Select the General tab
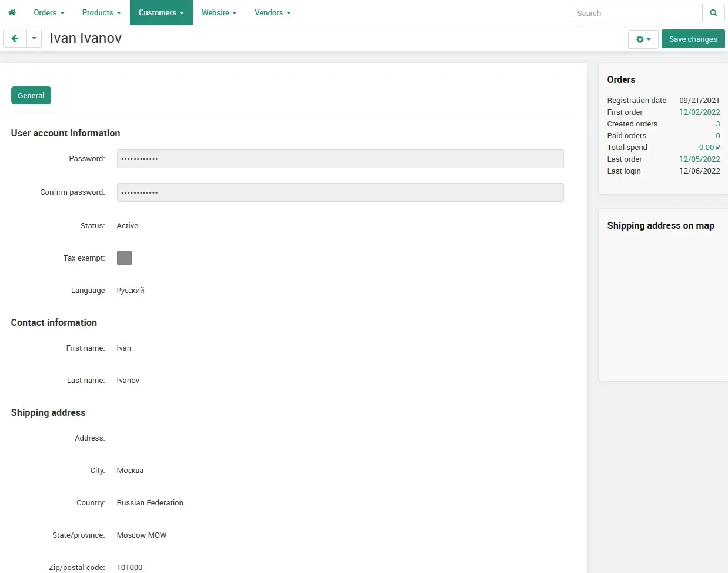The width and height of the screenshot is (728, 573). [31, 95]
